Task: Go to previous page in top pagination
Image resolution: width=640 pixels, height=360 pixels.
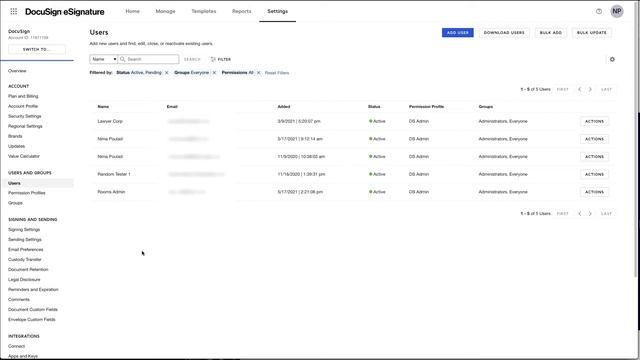Action: (580, 89)
